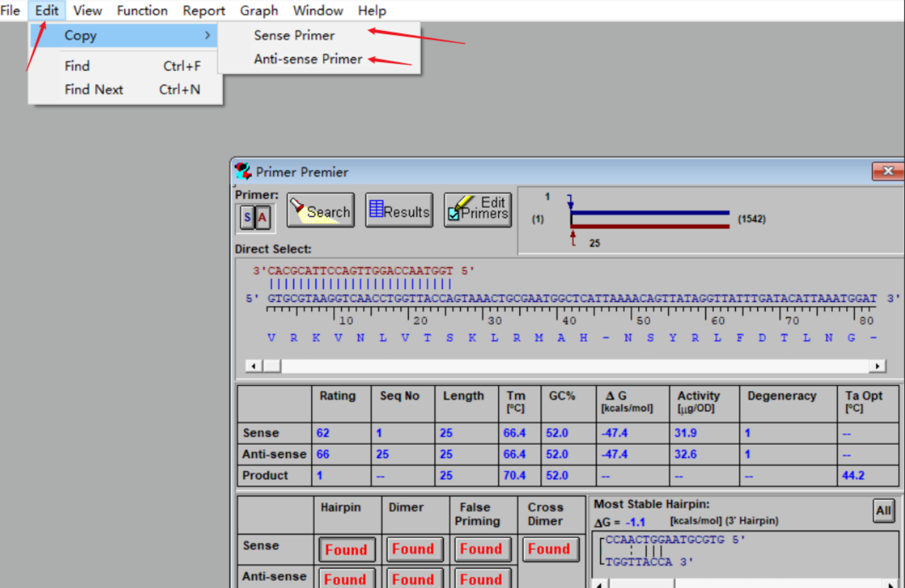Toggle the A anti-sense primer button
The width and height of the screenshot is (905, 588).
[262, 218]
